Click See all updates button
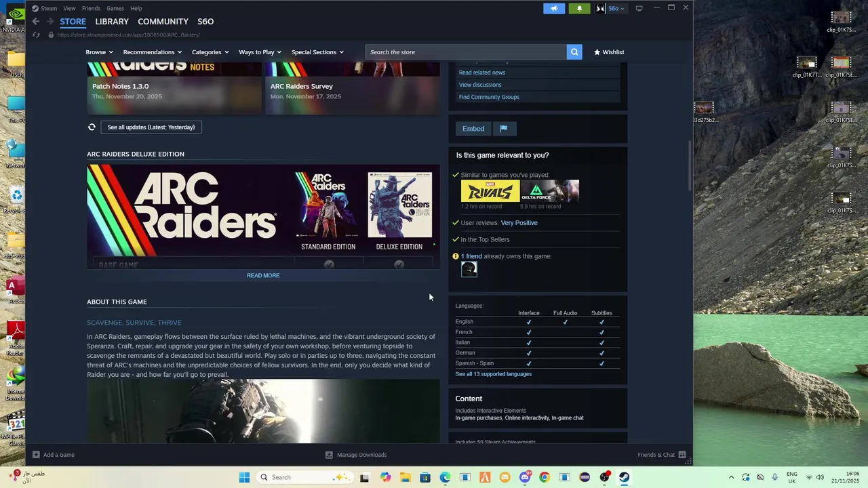This screenshot has width=868, height=488. (x=151, y=127)
